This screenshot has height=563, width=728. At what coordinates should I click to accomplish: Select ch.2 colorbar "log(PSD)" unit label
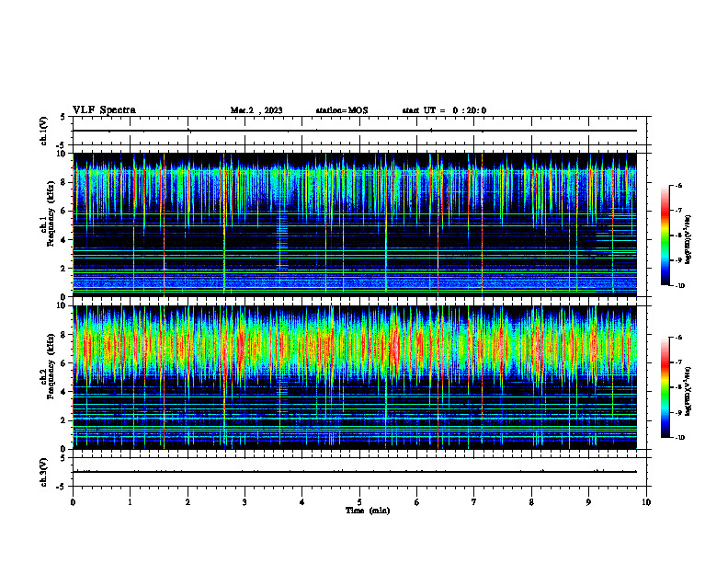coord(688,391)
